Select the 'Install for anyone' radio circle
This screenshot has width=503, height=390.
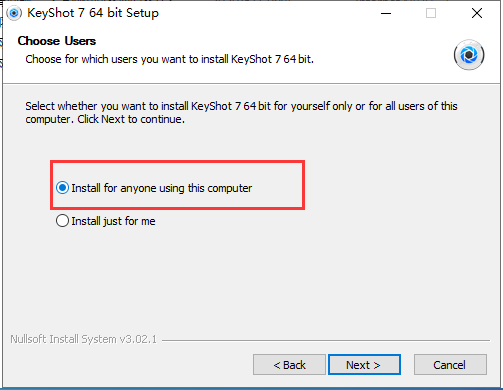(x=62, y=188)
